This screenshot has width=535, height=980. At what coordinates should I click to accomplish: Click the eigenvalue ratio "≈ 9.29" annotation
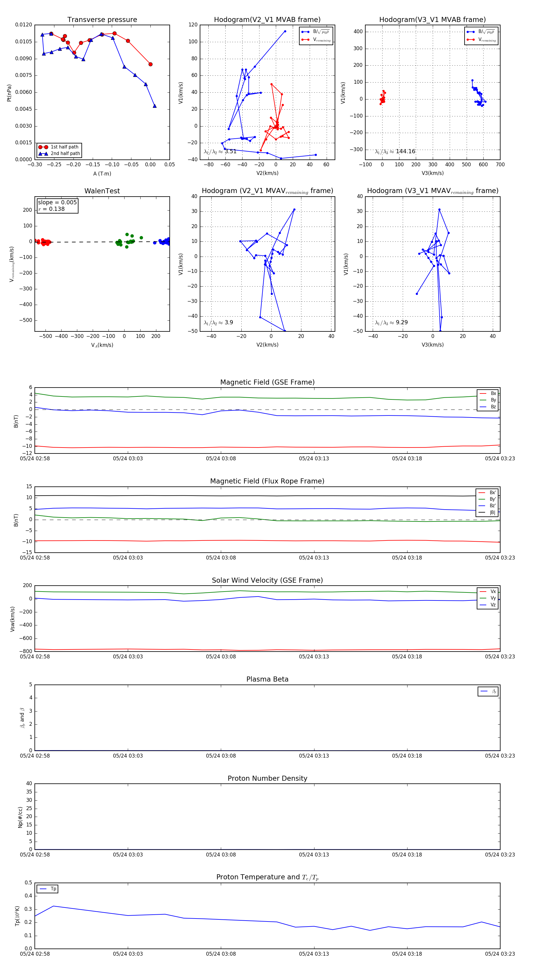[x=391, y=323]
